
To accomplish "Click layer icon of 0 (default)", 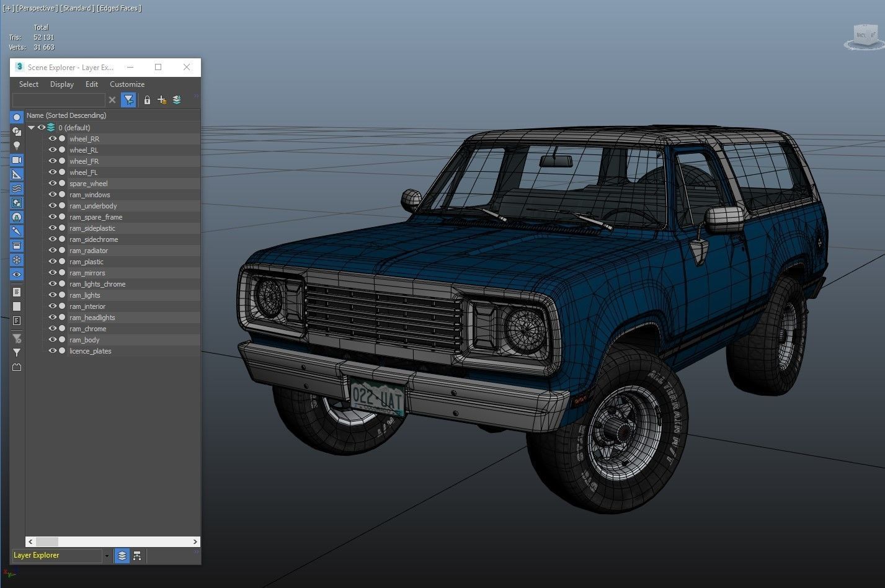I will point(51,128).
